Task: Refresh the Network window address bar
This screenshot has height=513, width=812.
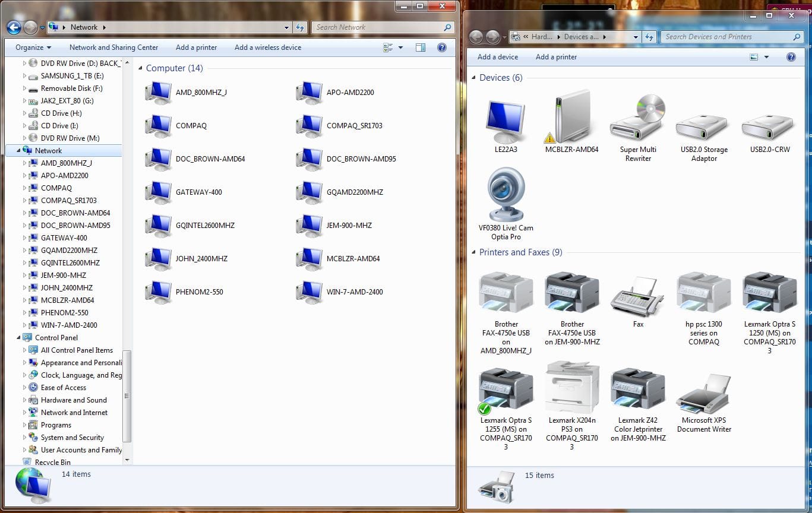Action: coord(300,27)
